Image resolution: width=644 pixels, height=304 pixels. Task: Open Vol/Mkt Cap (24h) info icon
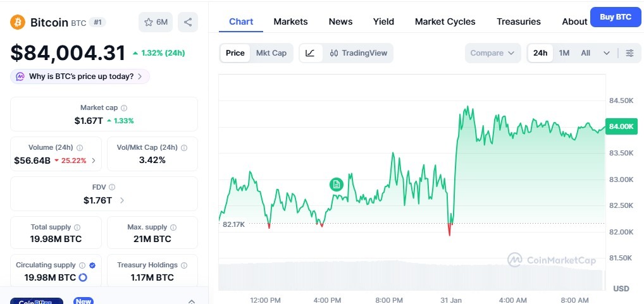pos(184,148)
